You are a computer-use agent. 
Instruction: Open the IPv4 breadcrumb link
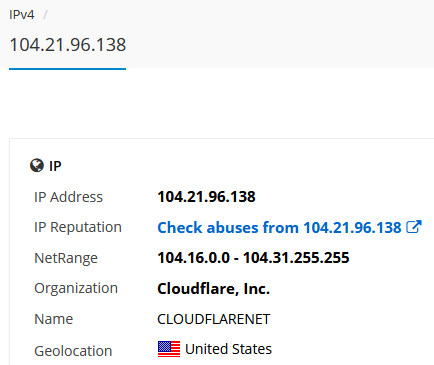point(22,15)
